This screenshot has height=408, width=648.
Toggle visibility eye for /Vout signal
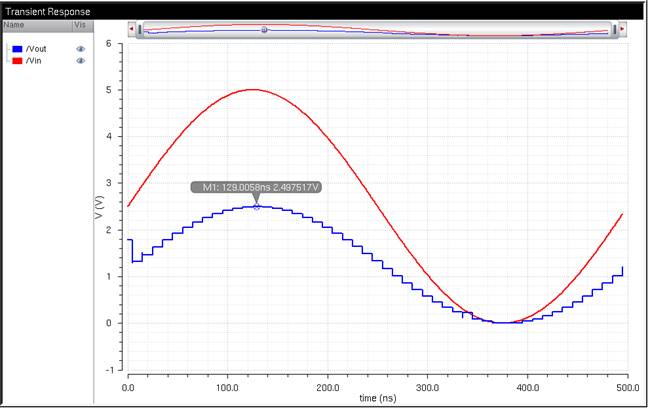[81, 48]
